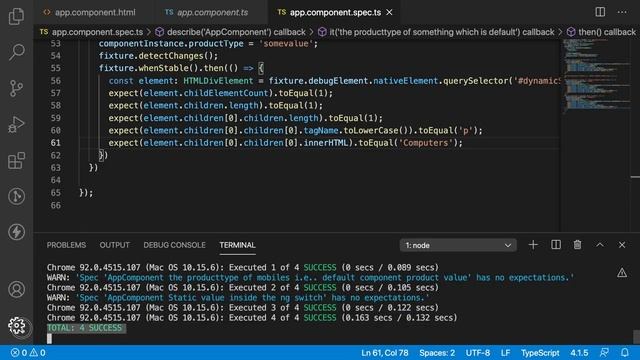Open the OUTPUT panel tab
The width and height of the screenshot is (640, 360).
114,245
